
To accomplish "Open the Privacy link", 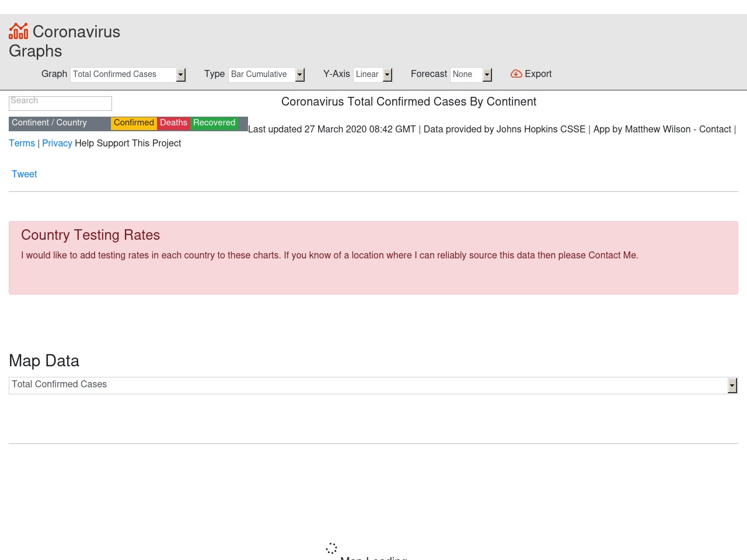I will [x=57, y=143].
